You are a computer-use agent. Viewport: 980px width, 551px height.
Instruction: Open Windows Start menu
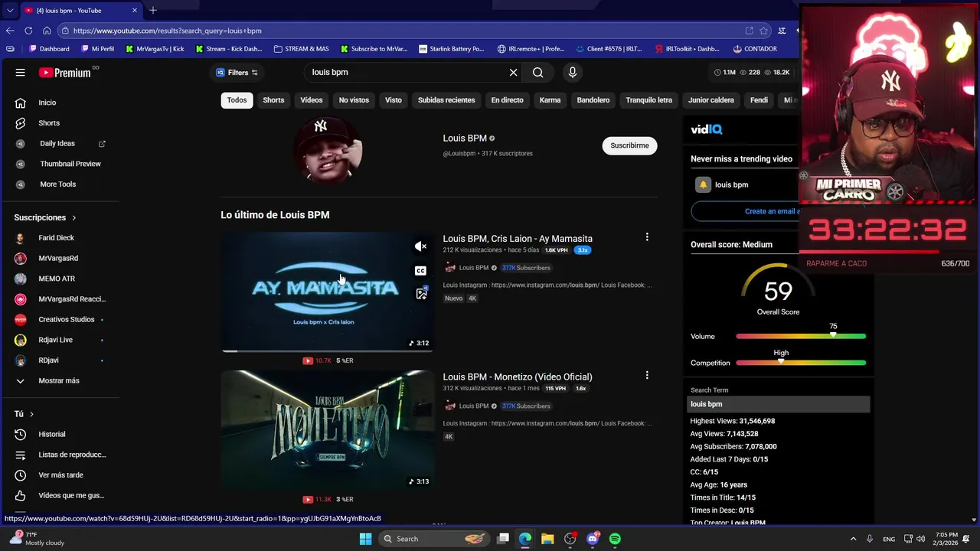(366, 539)
